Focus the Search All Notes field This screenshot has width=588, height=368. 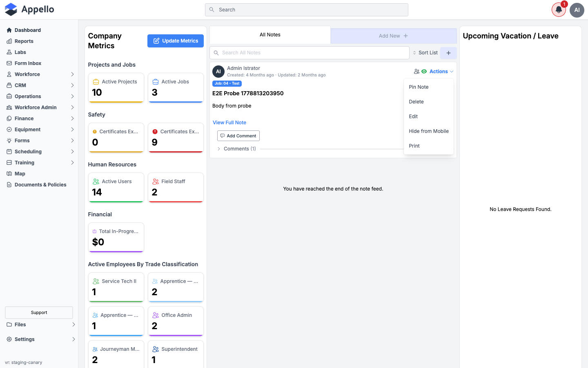pos(310,53)
